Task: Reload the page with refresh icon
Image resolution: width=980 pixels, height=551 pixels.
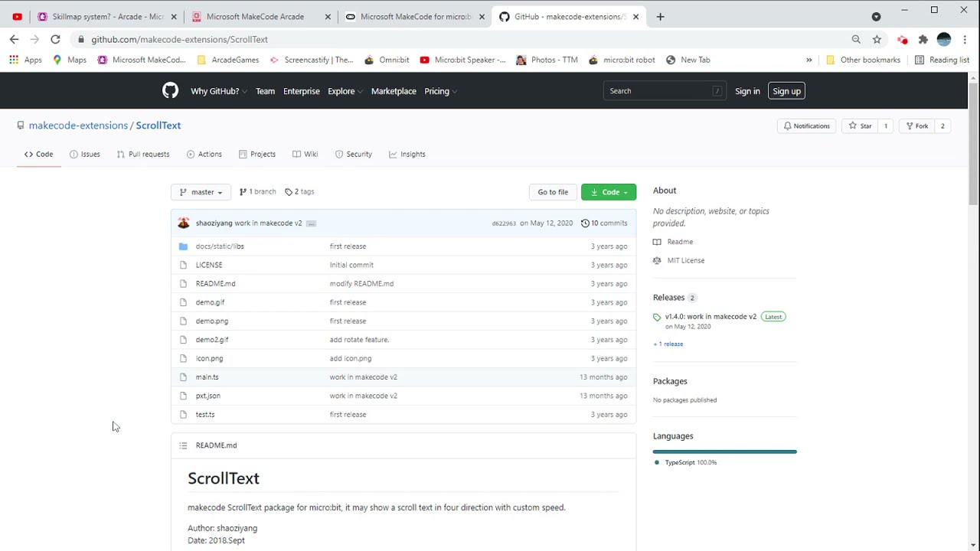Action: pos(55,39)
